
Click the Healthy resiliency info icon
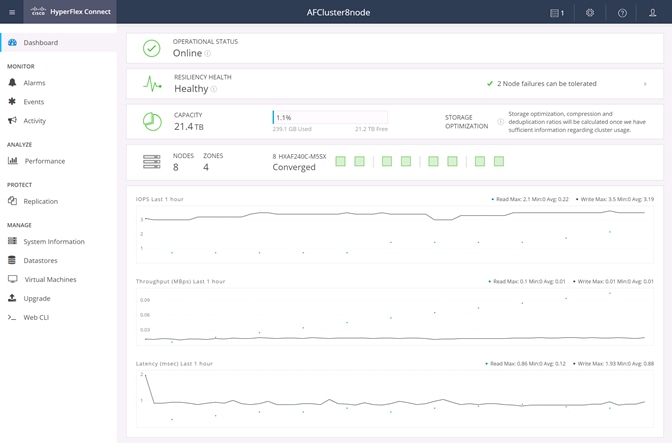[x=213, y=89]
